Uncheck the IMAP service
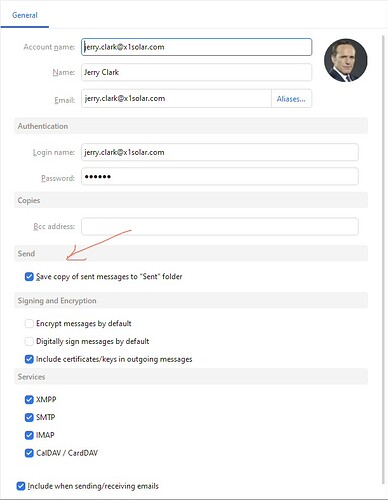The width and height of the screenshot is (388, 500). [29, 435]
